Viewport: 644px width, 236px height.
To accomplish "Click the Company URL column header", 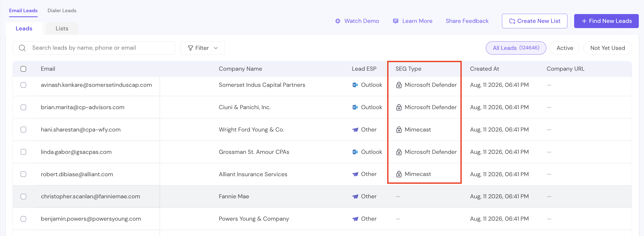I will [566, 69].
